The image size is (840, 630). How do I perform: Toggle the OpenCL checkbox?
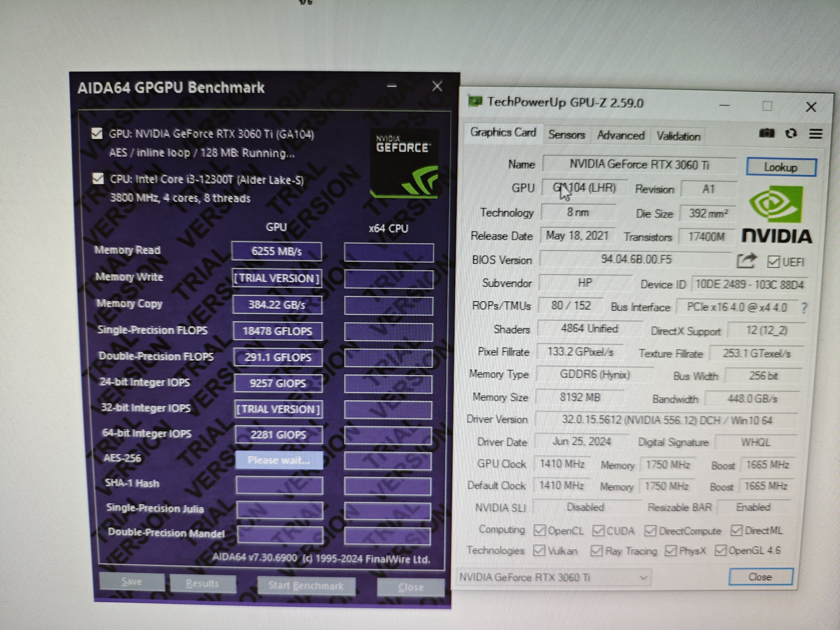(x=539, y=530)
